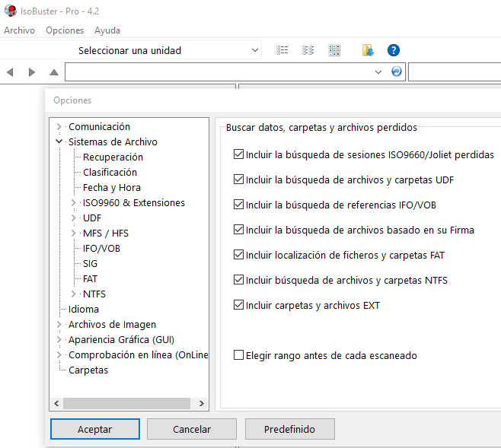Toggle NTFS files and folders search
The height and width of the screenshot is (448, 501).
[x=238, y=280]
